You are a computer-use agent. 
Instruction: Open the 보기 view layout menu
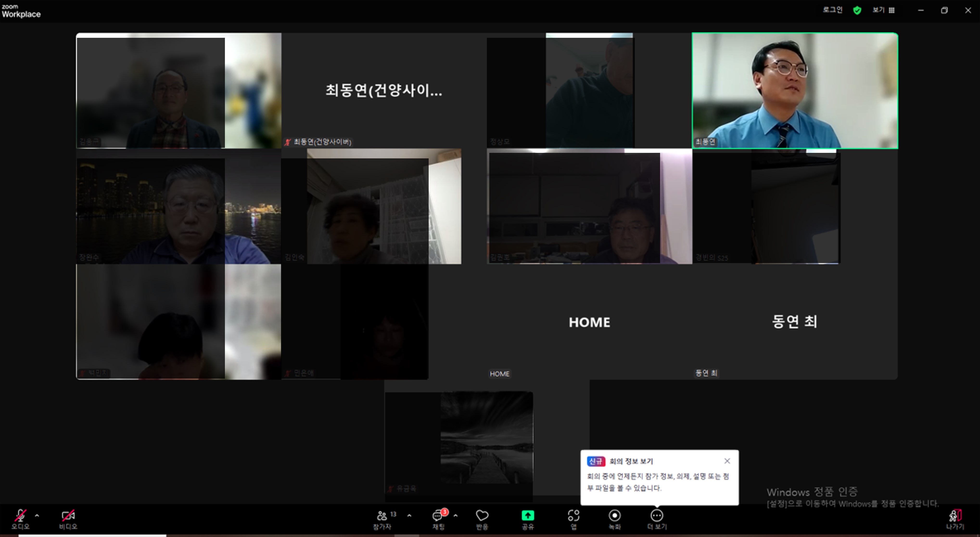[883, 10]
